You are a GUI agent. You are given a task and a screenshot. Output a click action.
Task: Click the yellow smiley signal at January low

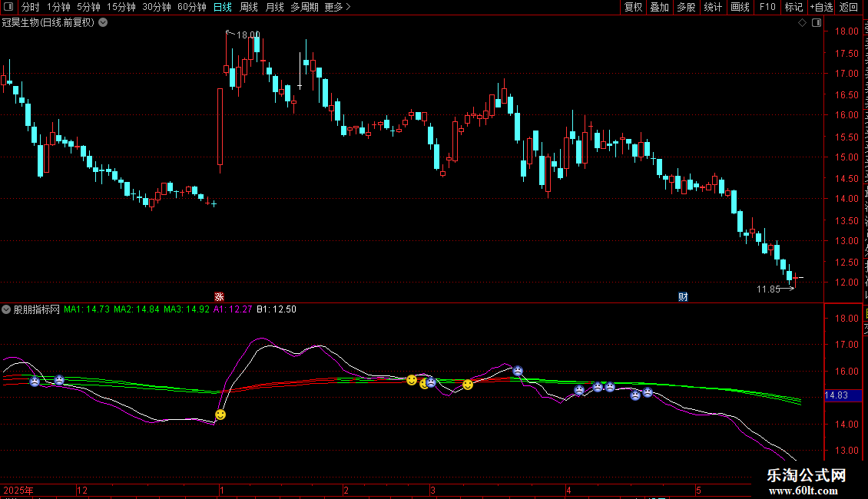tap(220, 415)
